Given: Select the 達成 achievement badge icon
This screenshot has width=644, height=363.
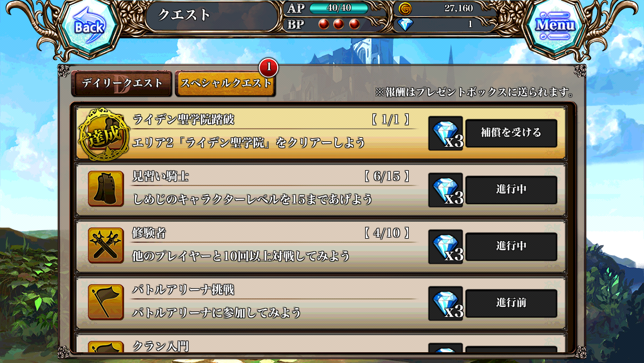Looking at the screenshot, I should point(104,134).
